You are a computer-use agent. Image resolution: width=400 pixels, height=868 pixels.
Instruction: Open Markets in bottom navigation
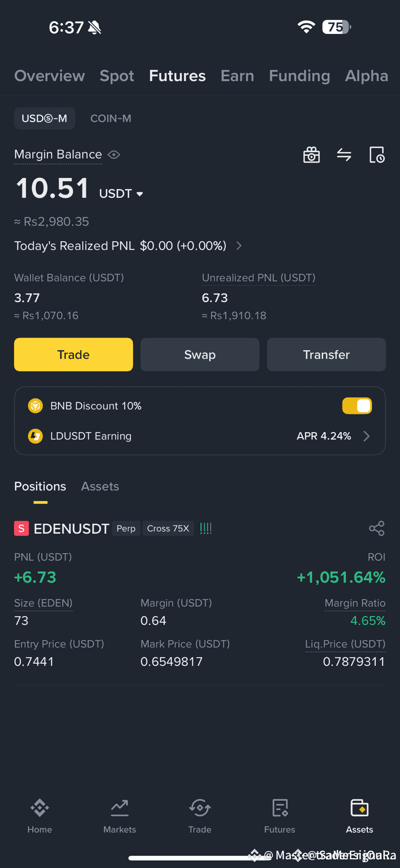click(x=120, y=816)
